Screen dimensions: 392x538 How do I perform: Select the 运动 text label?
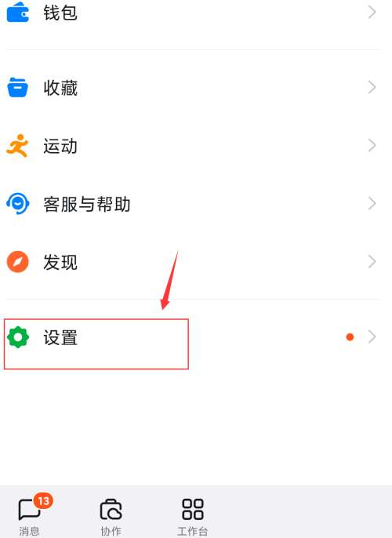click(60, 146)
